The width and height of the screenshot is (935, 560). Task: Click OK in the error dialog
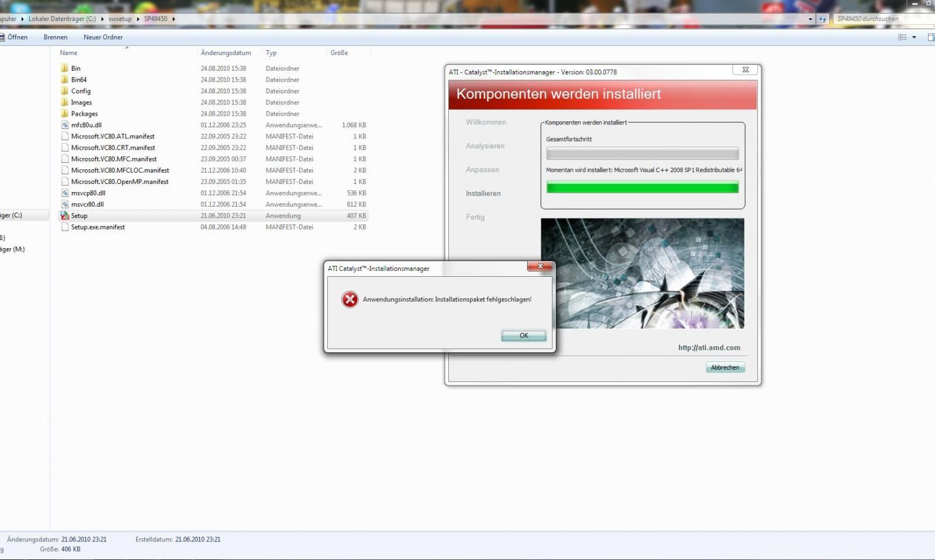coord(524,335)
